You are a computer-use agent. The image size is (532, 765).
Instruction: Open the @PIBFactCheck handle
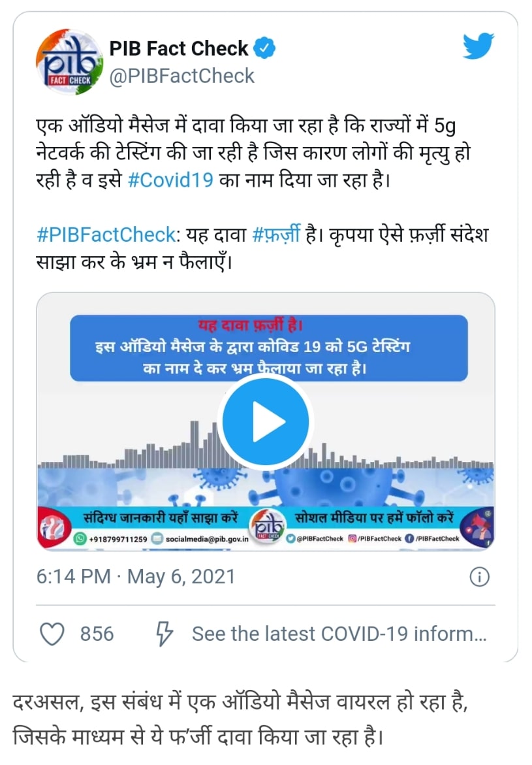click(182, 76)
